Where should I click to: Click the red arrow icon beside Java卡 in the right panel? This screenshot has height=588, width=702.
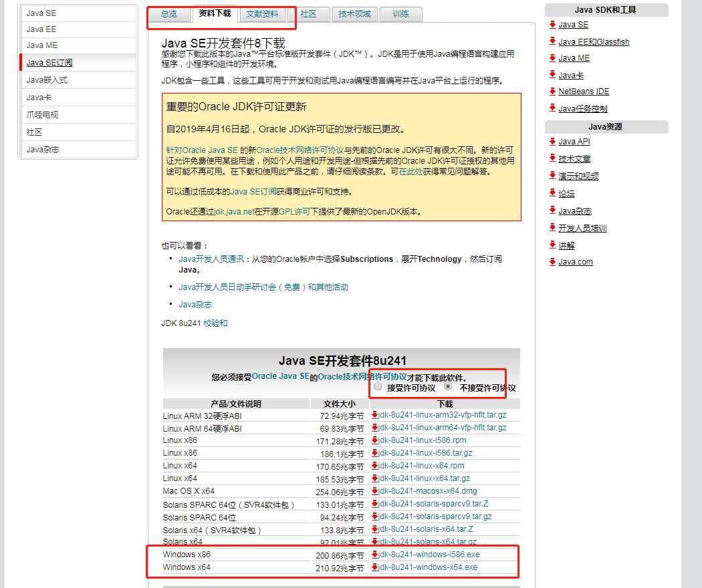(x=552, y=75)
